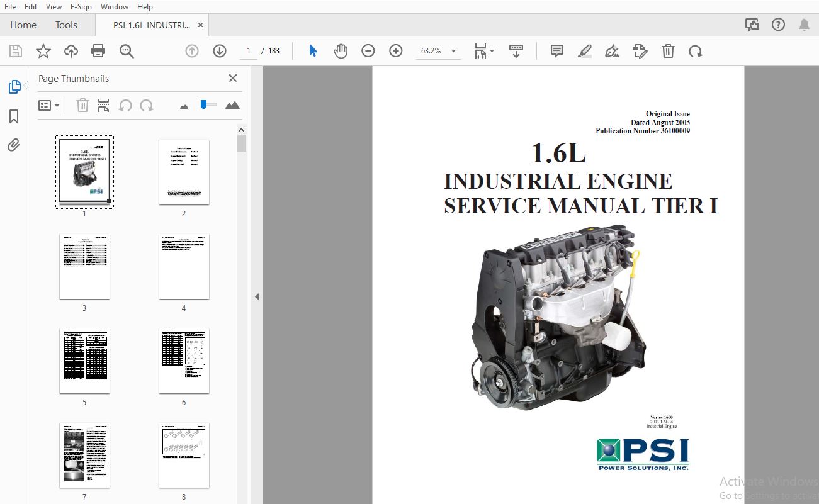This screenshot has height=504, width=819.
Task: Expand the thumbnail options menu dropdown
Action: pos(49,106)
